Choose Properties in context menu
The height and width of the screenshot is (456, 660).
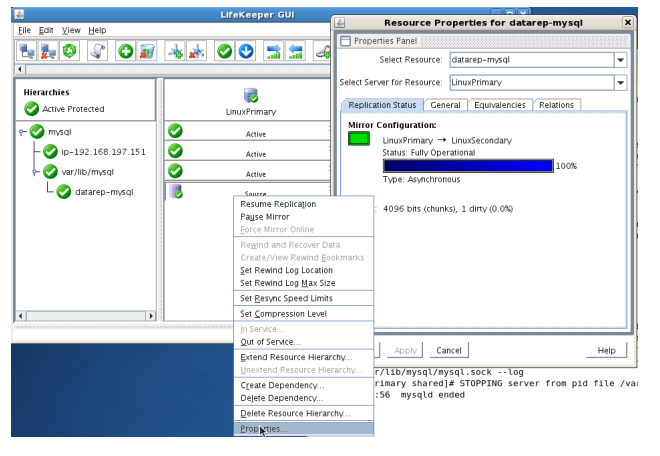click(303, 429)
